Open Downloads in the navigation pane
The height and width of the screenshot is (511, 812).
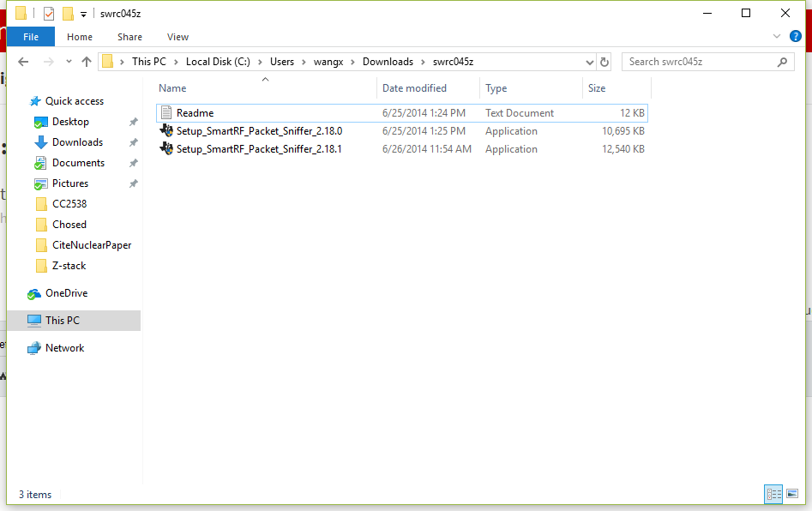point(77,142)
